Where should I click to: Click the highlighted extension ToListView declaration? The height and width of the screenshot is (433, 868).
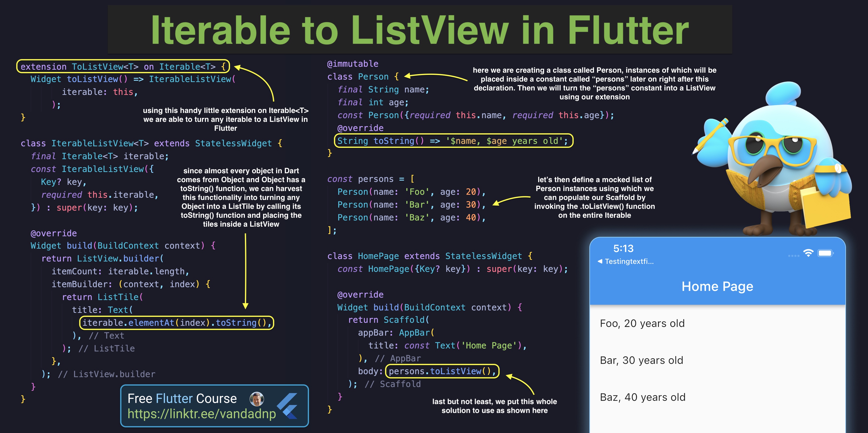[x=123, y=66]
